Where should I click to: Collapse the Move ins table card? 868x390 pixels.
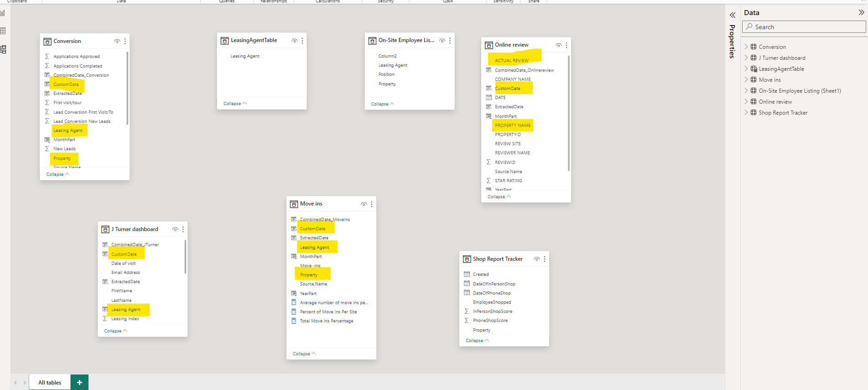(x=304, y=354)
